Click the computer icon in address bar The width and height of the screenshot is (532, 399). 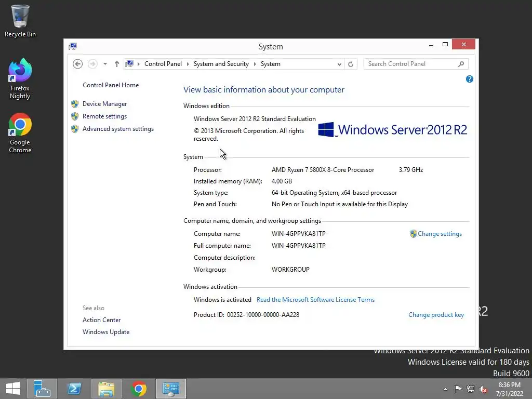tap(129, 64)
